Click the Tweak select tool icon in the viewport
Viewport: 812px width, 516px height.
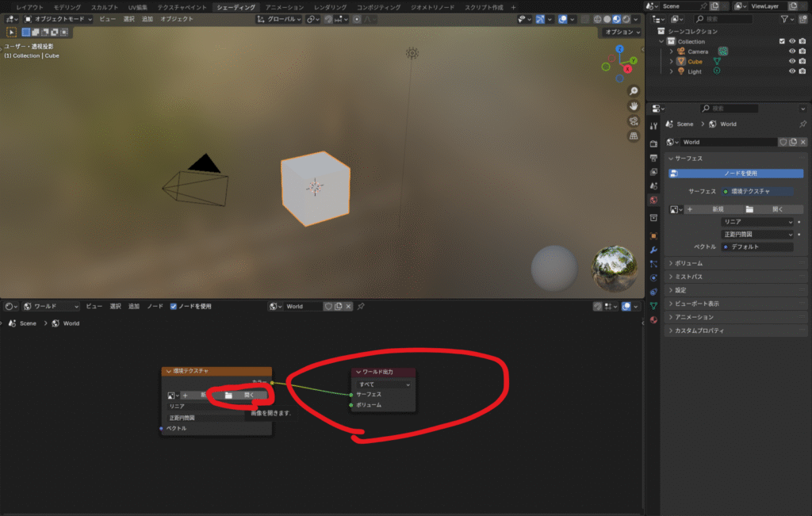11,32
